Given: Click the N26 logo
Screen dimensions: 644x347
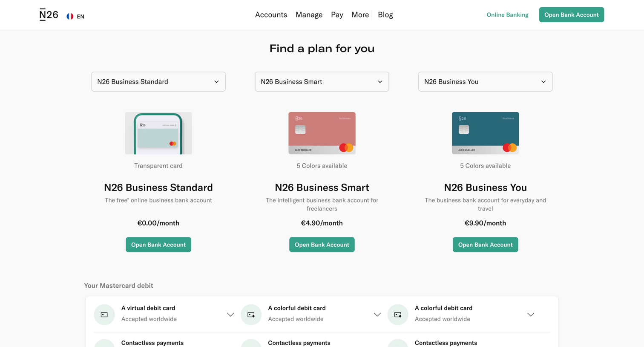Looking at the screenshot, I should [49, 14].
